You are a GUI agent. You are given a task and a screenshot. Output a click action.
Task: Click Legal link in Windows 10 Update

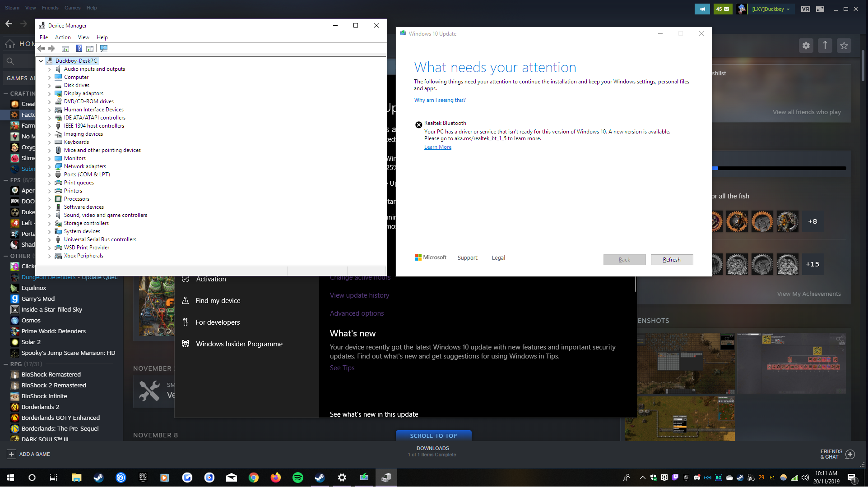coord(498,258)
